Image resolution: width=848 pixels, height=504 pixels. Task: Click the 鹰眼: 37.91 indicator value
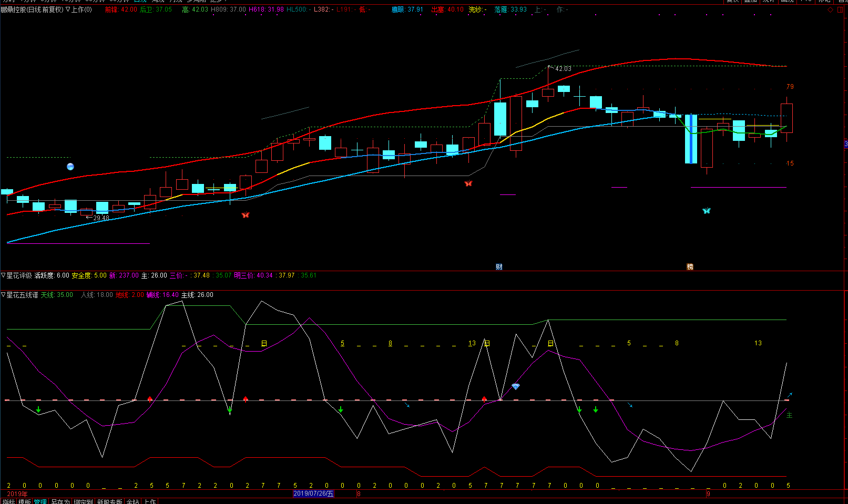point(407,9)
